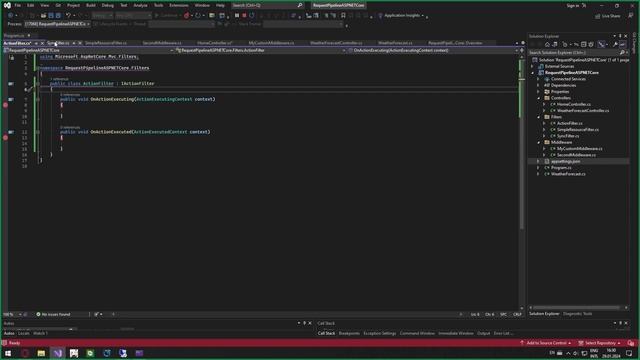This screenshot has height=360, width=640.
Task: Collapse the ActionFilter class outline
Action: (38, 84)
